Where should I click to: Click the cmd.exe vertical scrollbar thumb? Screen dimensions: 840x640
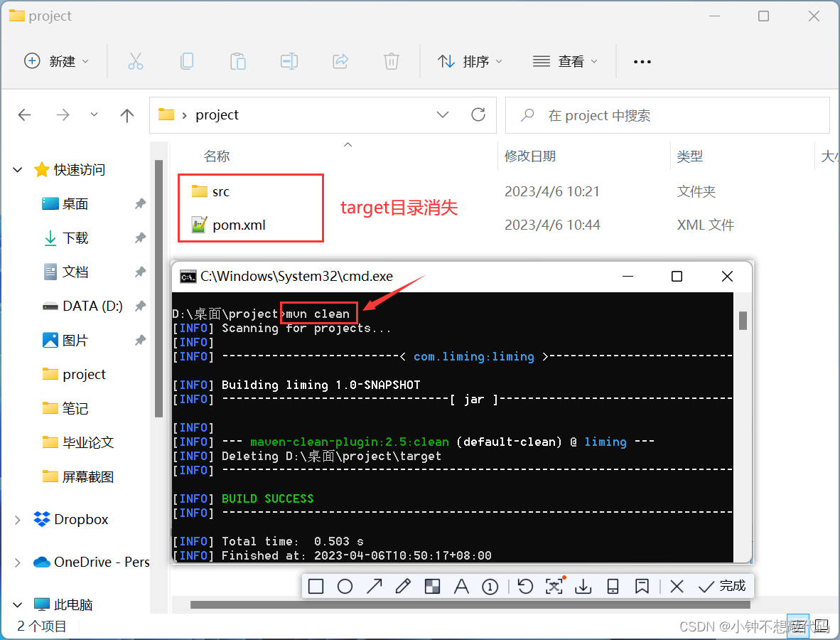pos(743,321)
